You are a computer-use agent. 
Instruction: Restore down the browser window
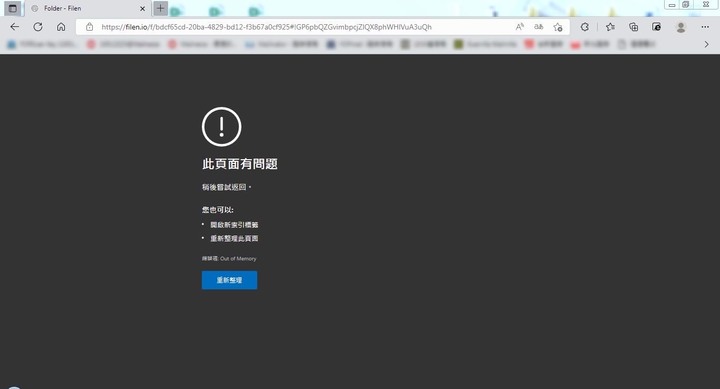coord(686,5)
